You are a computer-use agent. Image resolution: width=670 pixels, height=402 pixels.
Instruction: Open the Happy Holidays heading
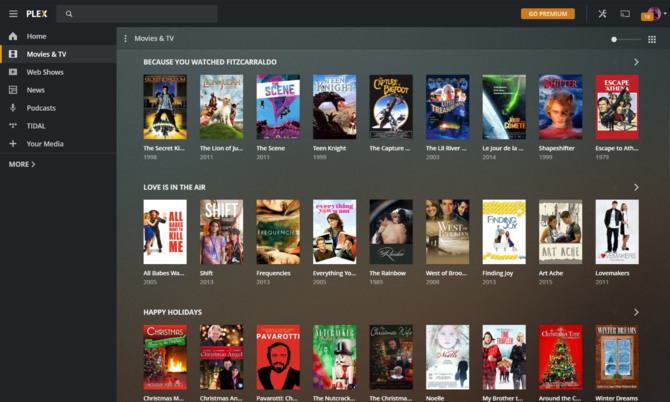pyautogui.click(x=173, y=312)
